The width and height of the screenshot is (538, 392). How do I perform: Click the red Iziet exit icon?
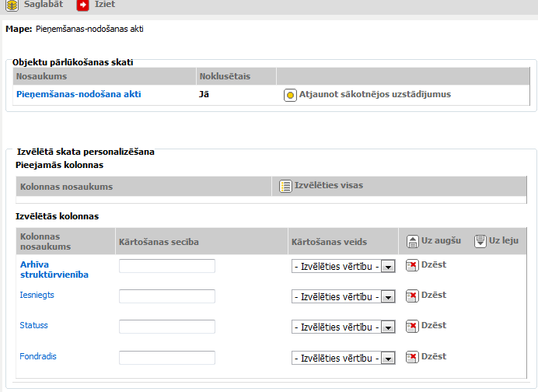click(x=82, y=6)
